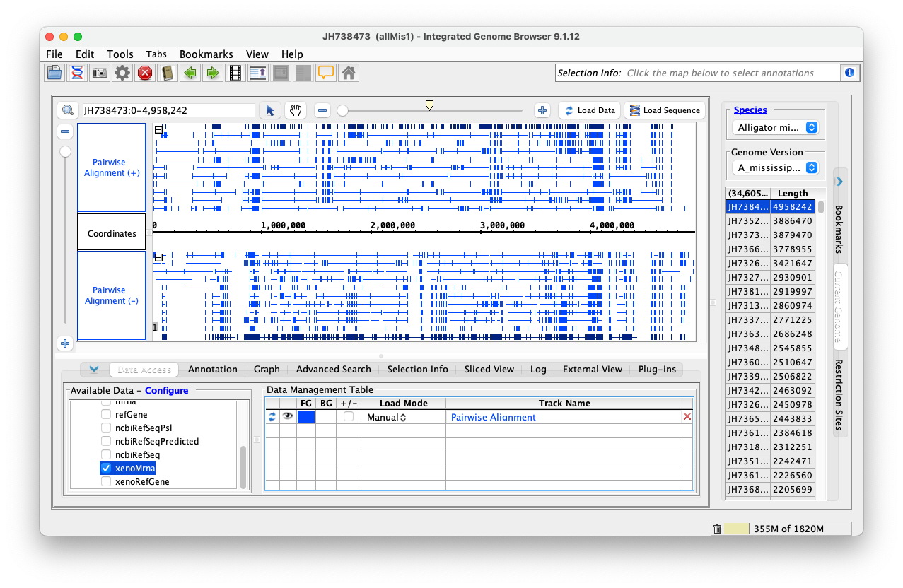903x588 pixels.
Task: Click the FG blue color swatch
Action: 305,418
